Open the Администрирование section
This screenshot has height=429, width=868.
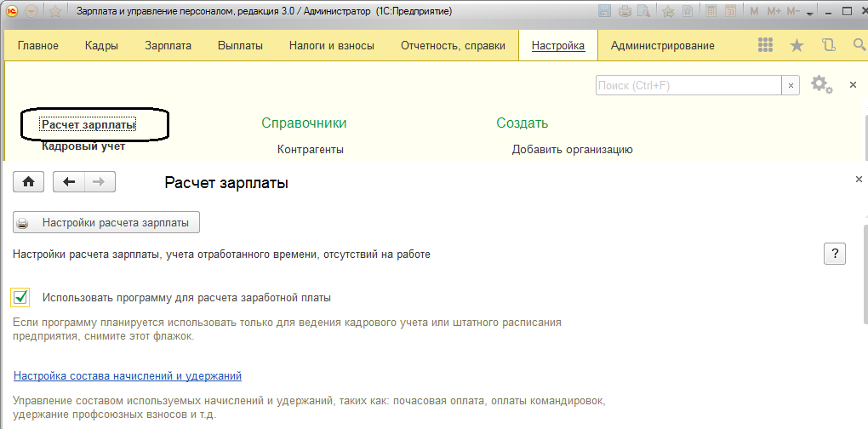click(x=663, y=46)
